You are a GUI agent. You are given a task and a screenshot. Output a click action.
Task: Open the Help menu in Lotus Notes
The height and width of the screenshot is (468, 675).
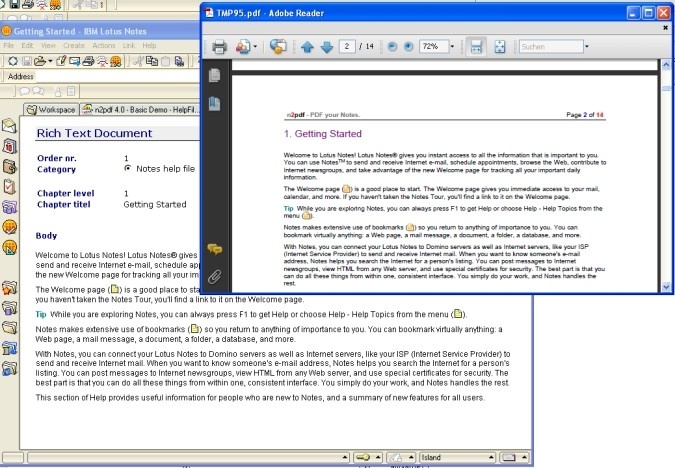tap(149, 45)
